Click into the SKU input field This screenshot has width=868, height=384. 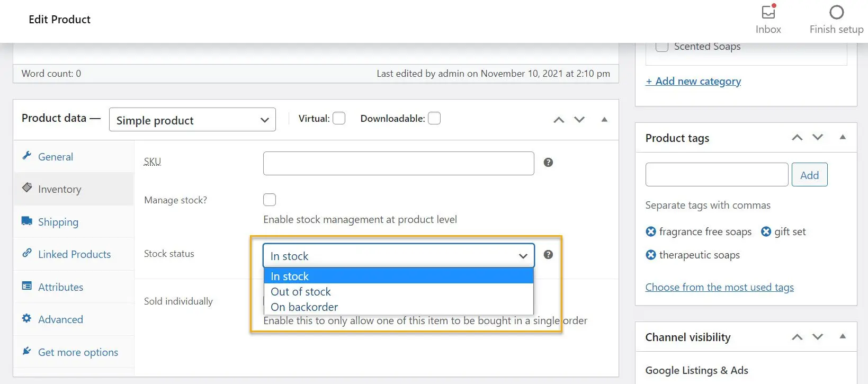pos(399,163)
